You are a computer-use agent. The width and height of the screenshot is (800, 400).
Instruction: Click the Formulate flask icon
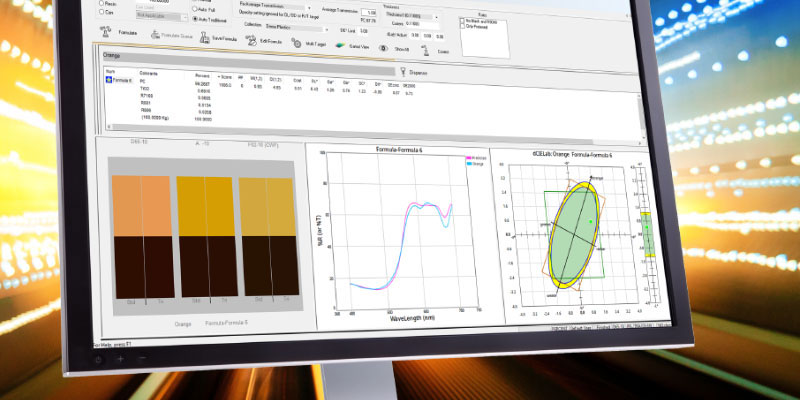106,31
